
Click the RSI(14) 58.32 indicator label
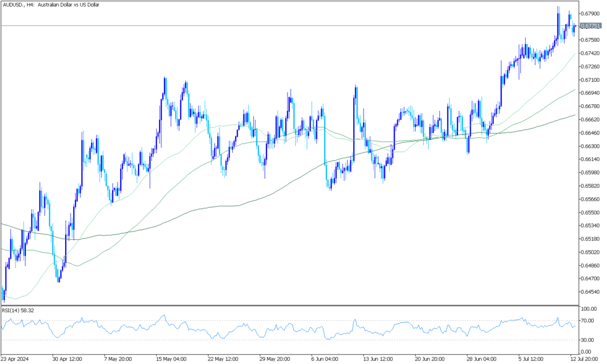point(18,311)
